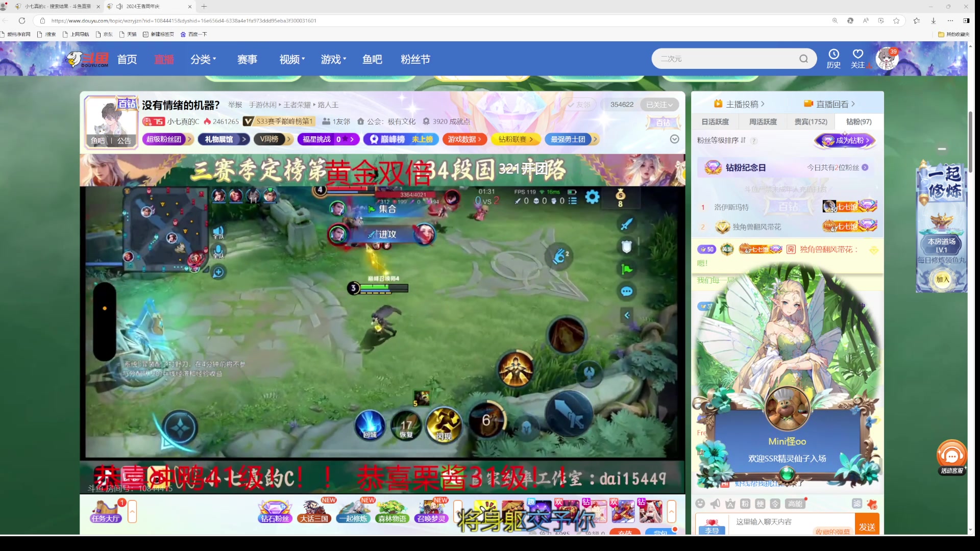Click the browser address bar URL

click(184, 21)
